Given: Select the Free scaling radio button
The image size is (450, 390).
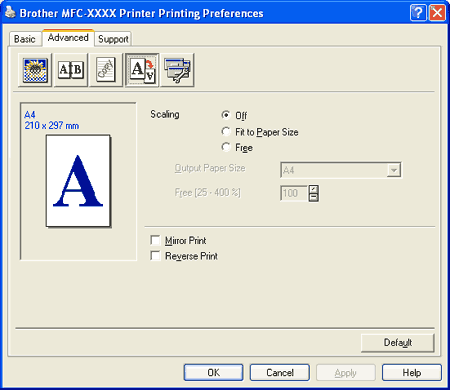Looking at the screenshot, I should [x=226, y=147].
